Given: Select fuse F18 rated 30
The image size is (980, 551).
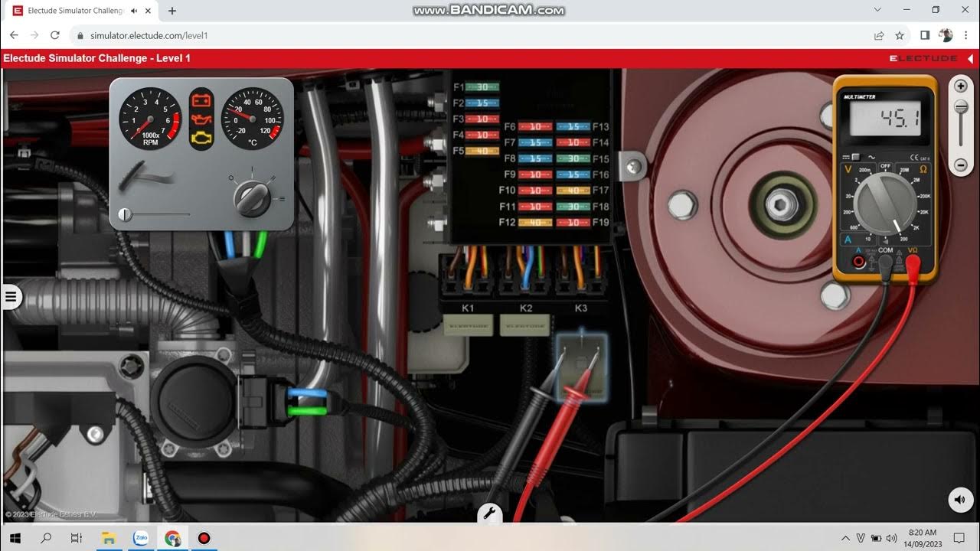Looking at the screenshot, I should click(573, 207).
